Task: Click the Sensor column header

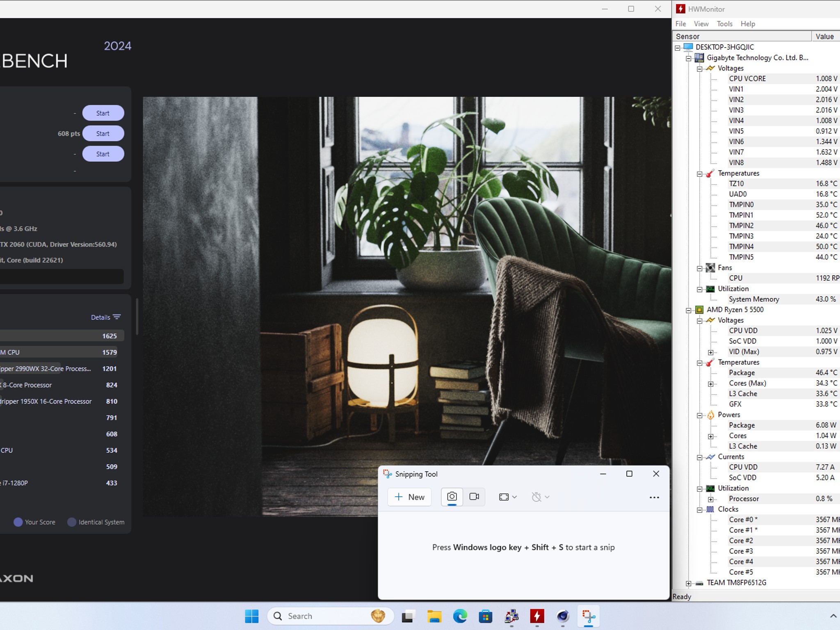Action: point(742,36)
